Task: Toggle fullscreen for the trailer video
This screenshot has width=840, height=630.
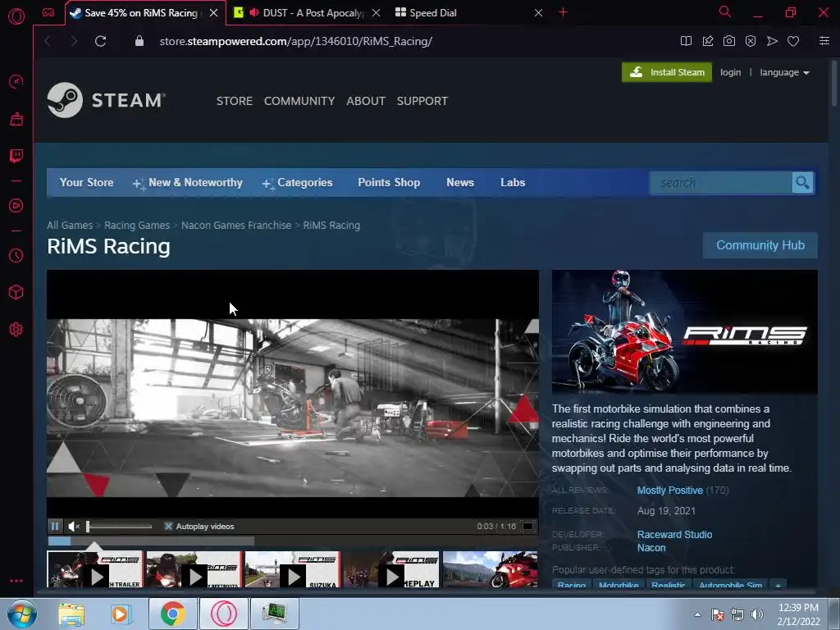Action: (x=527, y=526)
